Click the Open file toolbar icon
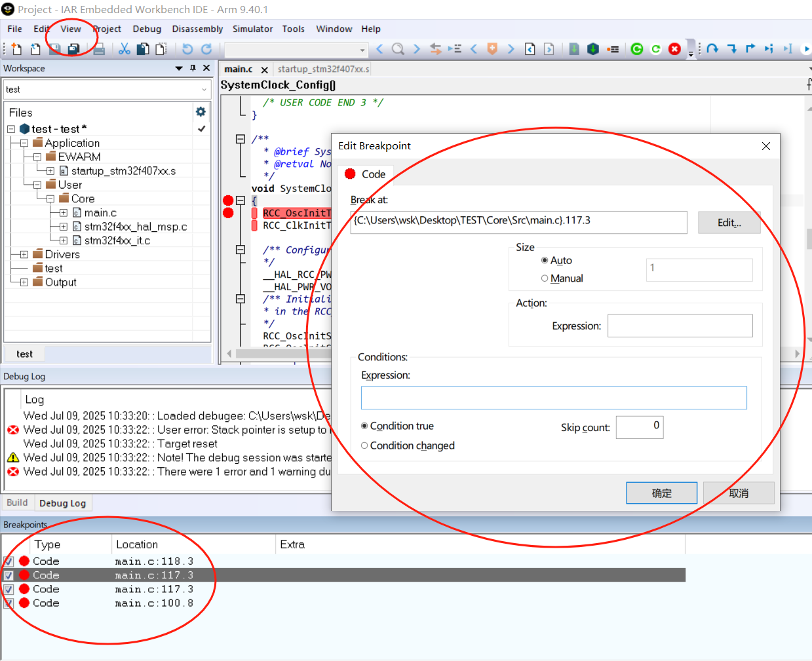Image resolution: width=812 pixels, height=661 pixels. [35, 49]
